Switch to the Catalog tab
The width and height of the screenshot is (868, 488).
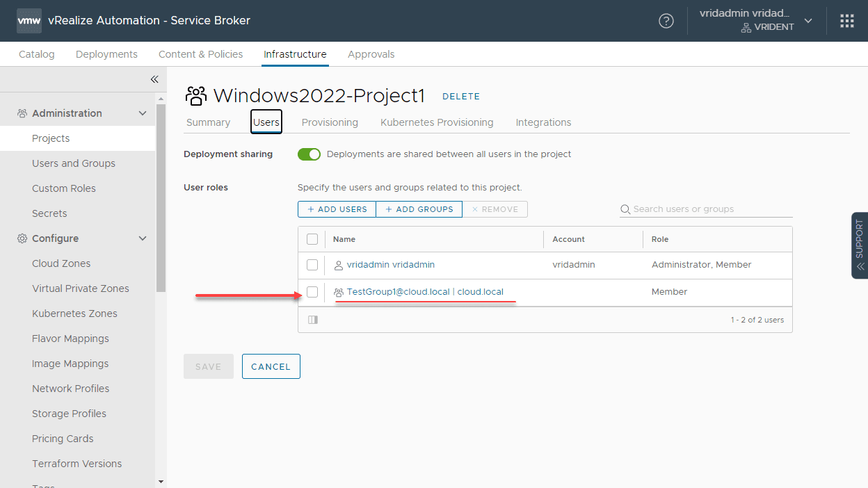click(37, 54)
